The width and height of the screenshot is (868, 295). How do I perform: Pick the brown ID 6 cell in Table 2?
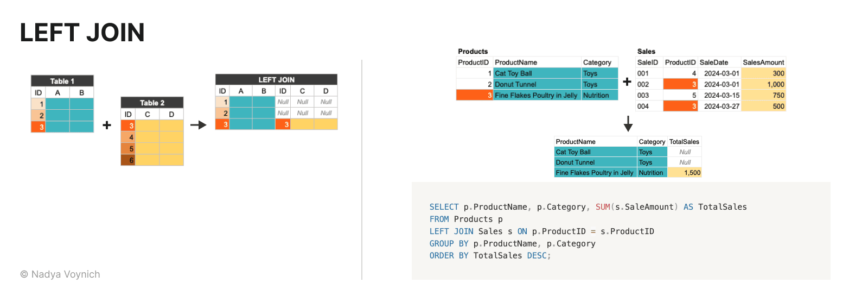pyautogui.click(x=128, y=160)
